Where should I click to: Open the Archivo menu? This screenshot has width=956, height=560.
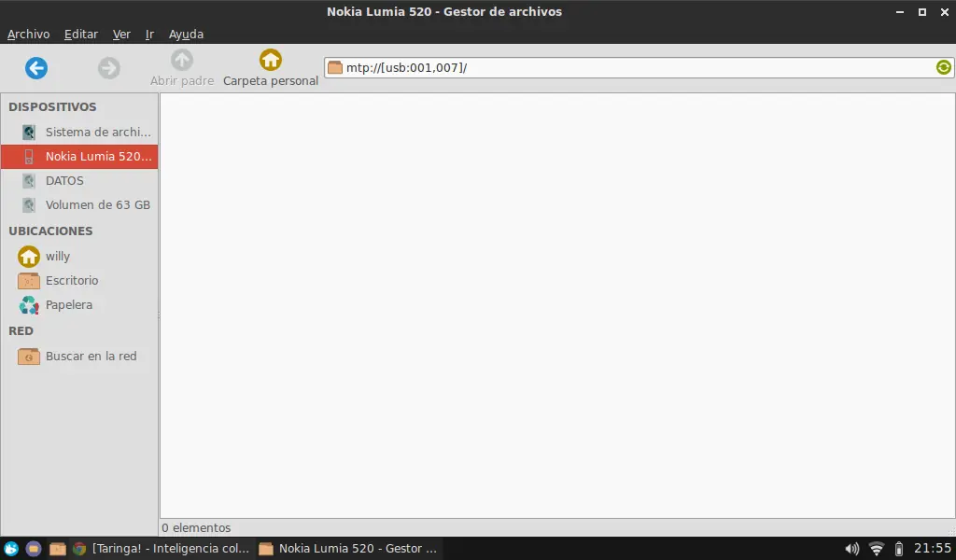click(28, 35)
